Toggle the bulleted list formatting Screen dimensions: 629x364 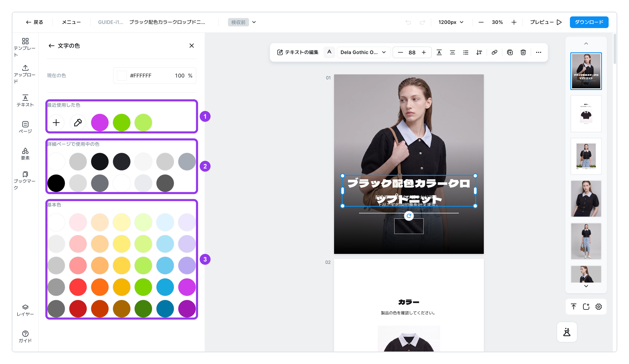(466, 52)
